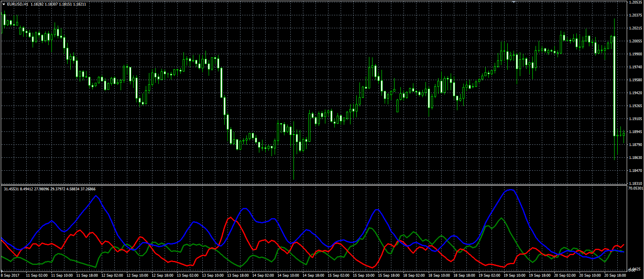Click price level 1.18945 on price scale

tap(635, 132)
